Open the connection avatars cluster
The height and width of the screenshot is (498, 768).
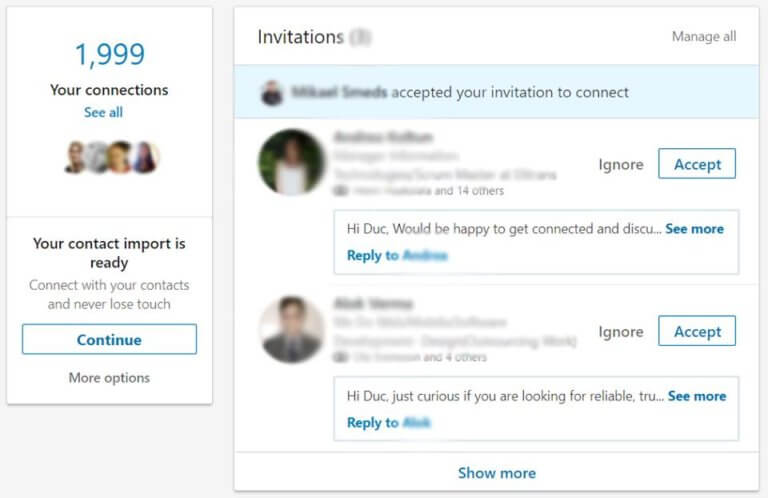112,157
